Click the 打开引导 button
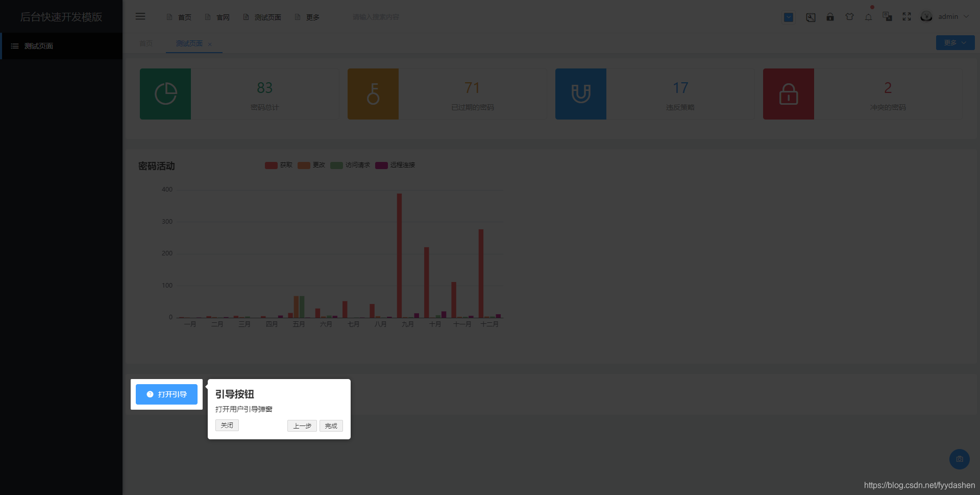This screenshot has width=980, height=495. point(166,394)
